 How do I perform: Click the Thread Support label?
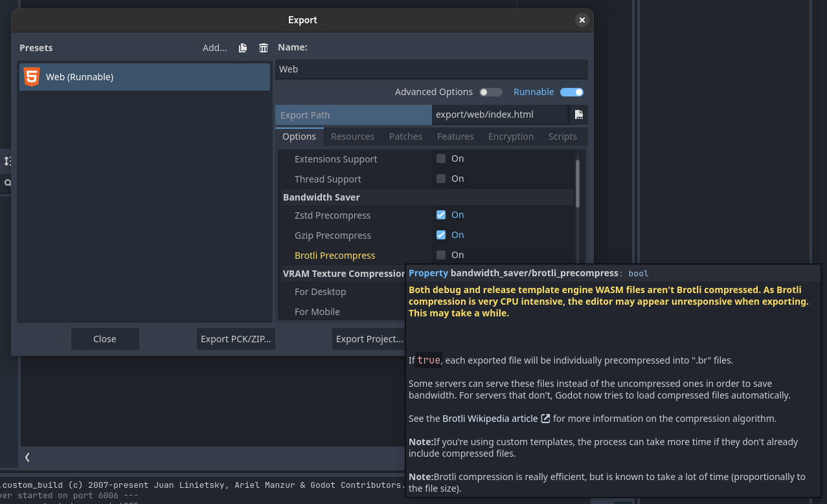(x=328, y=179)
